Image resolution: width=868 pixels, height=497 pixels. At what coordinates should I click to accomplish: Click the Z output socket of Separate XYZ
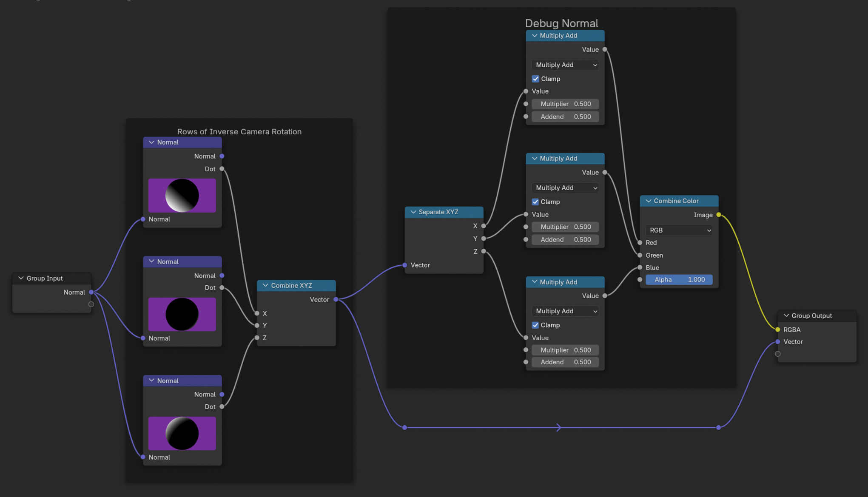(483, 251)
